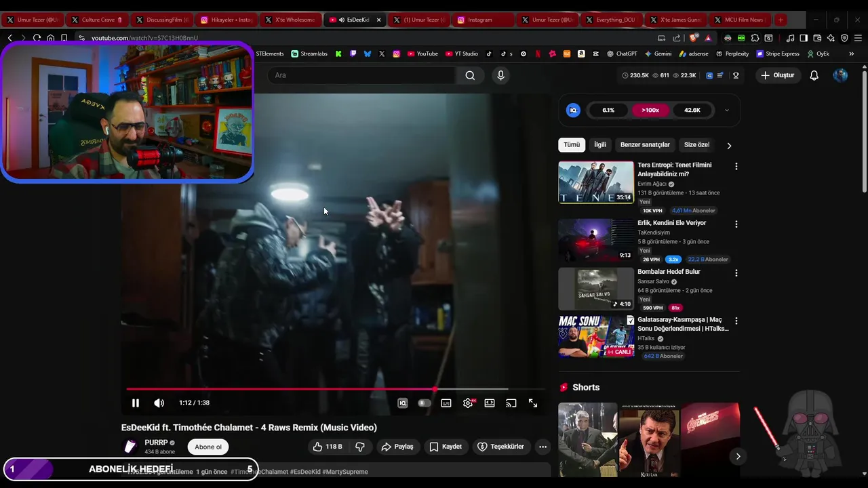Reload the page

(37, 38)
